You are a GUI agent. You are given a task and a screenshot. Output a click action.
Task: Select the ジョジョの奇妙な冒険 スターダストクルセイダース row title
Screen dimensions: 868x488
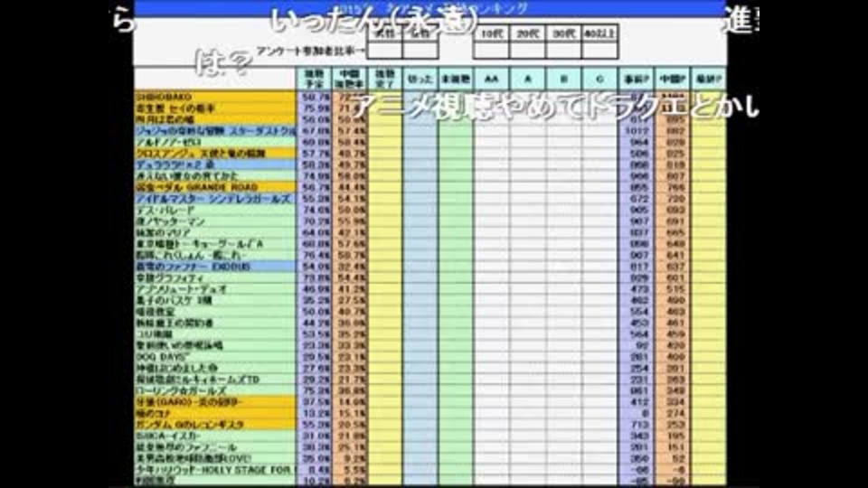pos(215,131)
